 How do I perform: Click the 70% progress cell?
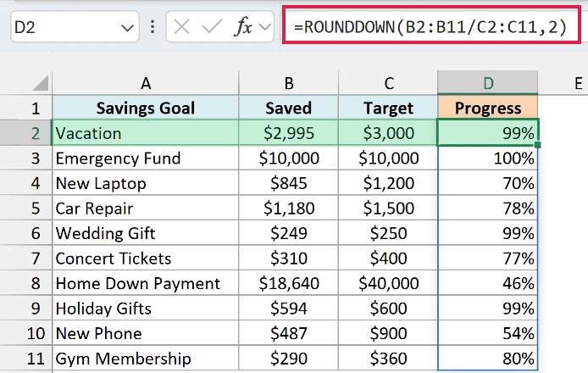coord(487,183)
